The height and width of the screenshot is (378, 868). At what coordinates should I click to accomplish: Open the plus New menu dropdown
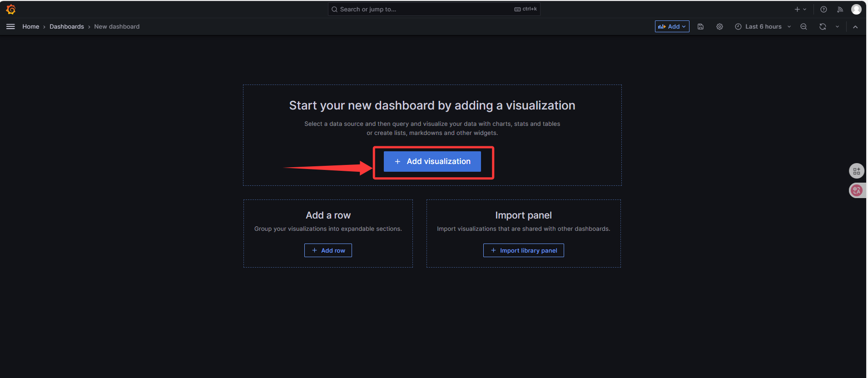click(x=800, y=10)
